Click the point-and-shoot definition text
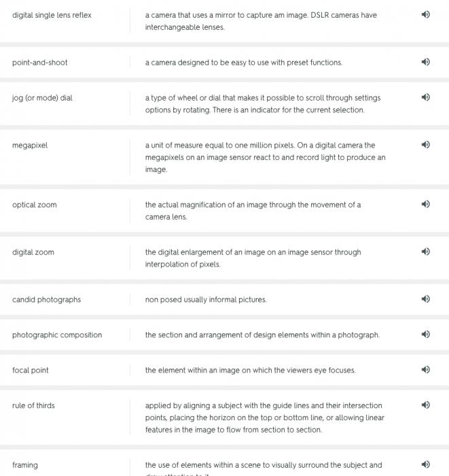Image resolution: width=449 pixels, height=476 pixels. (x=243, y=63)
